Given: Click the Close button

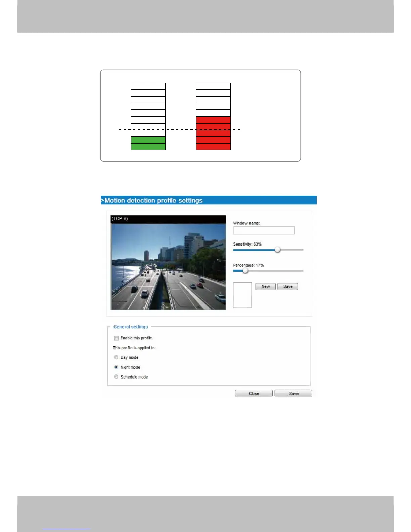Looking at the screenshot, I should 254,393.
